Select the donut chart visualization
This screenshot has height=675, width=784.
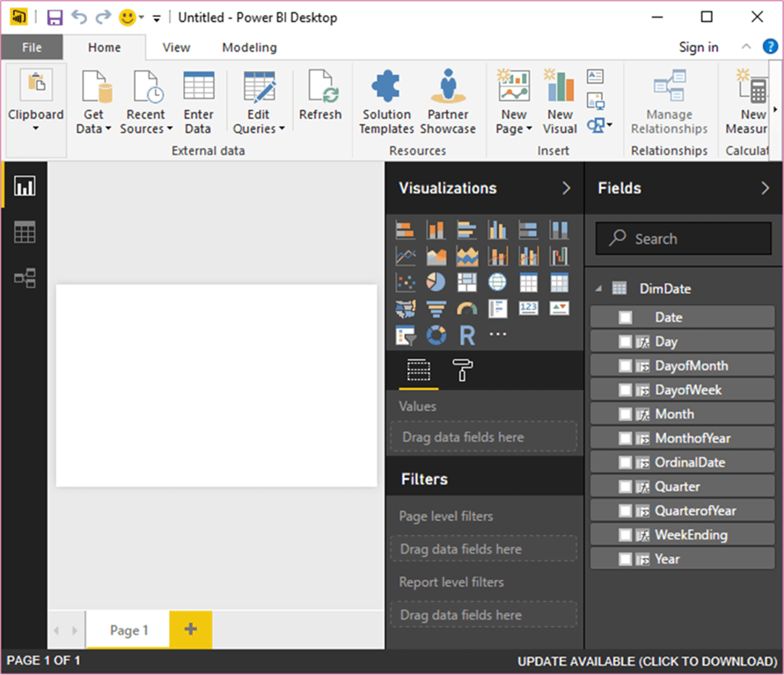[436, 335]
